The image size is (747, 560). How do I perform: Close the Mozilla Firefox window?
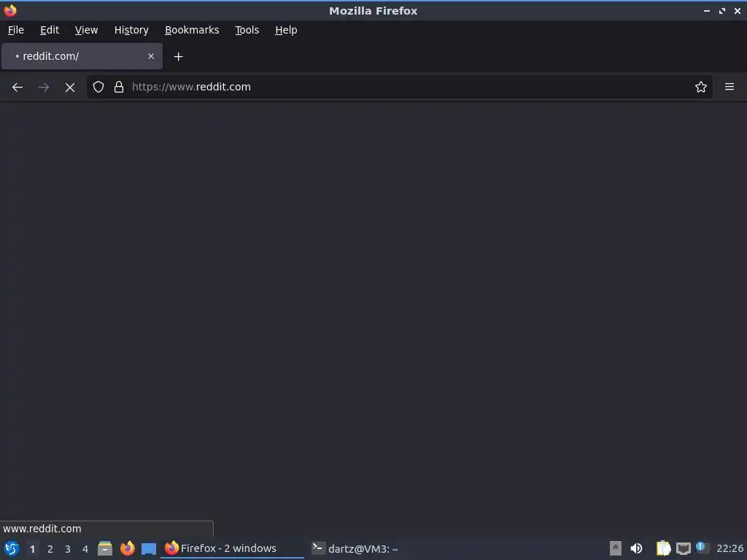coord(737,10)
